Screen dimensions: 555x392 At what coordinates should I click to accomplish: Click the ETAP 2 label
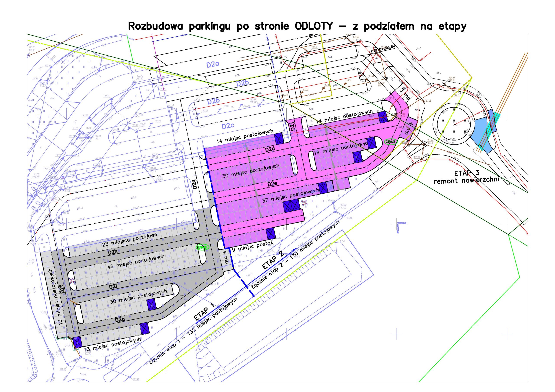273,261
